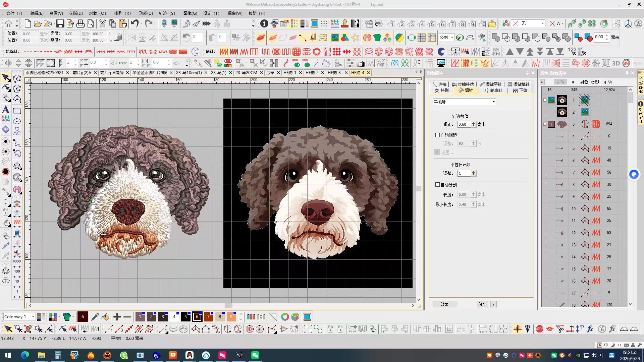Select color swatch 7 in the palette
The height and width of the screenshot is (362, 644).
[x=208, y=317]
